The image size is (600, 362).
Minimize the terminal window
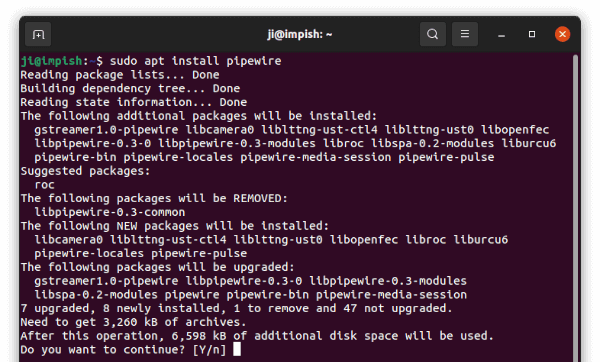(x=501, y=35)
